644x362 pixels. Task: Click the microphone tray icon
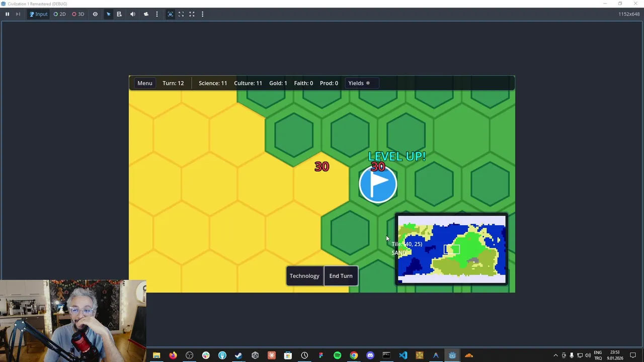tap(572, 355)
